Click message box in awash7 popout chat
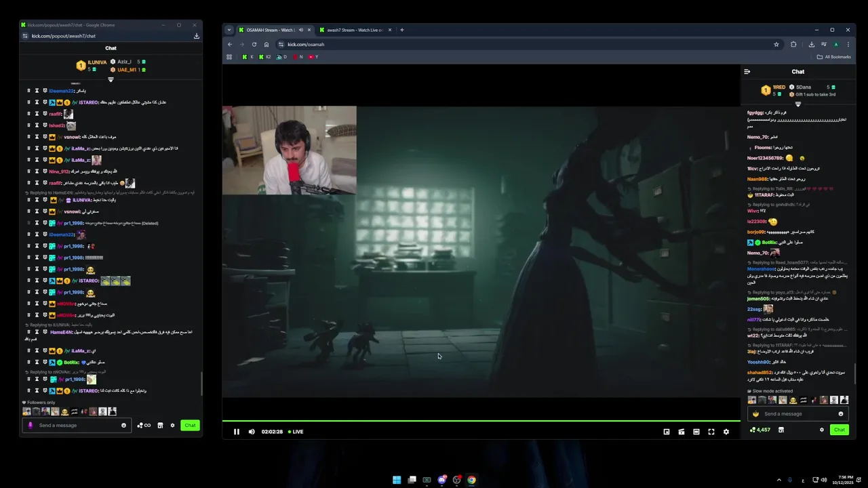The image size is (868, 488). coord(77,426)
